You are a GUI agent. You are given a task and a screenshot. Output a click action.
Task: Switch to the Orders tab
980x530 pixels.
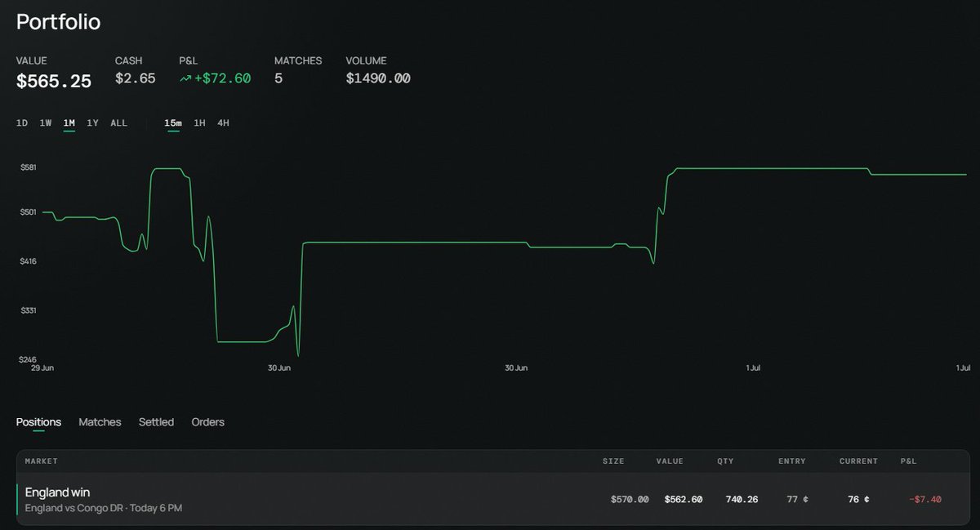(x=208, y=422)
